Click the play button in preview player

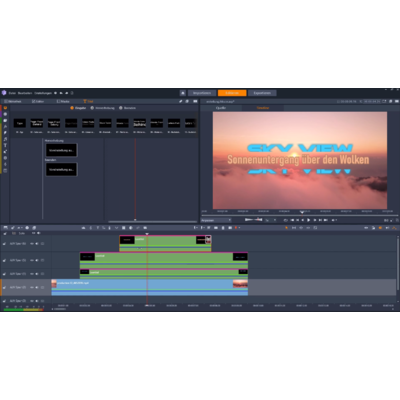[308, 220]
